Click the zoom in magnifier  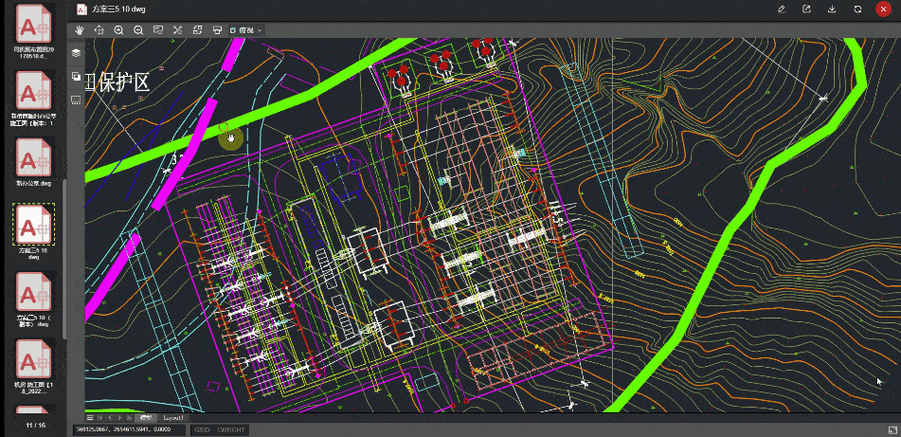[x=118, y=30]
